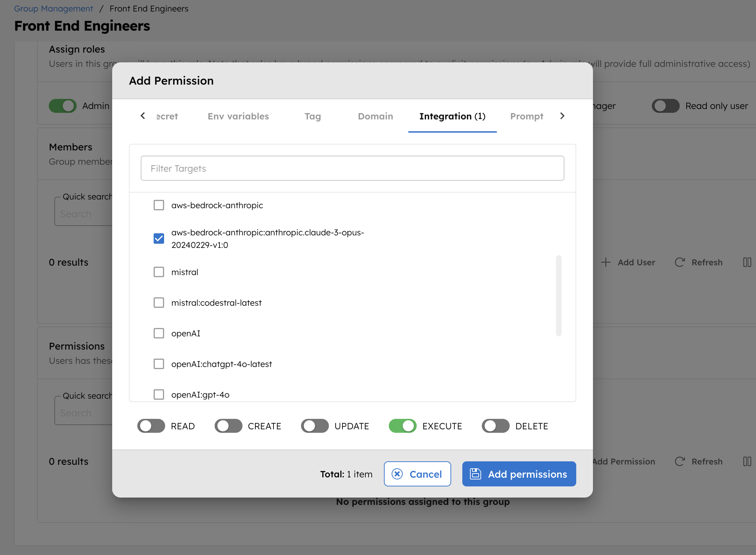Click the Add permissions button
The image size is (756, 555).
click(519, 474)
